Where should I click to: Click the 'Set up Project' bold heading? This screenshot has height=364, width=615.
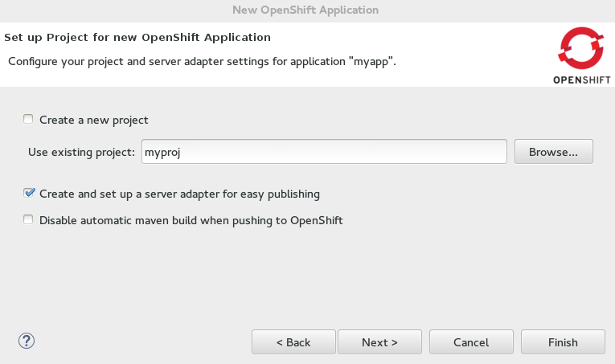tap(137, 37)
